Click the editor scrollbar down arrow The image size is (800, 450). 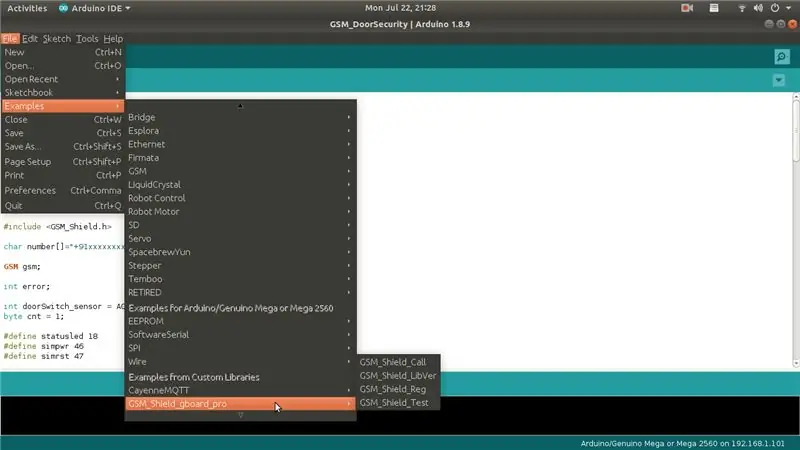[796, 364]
